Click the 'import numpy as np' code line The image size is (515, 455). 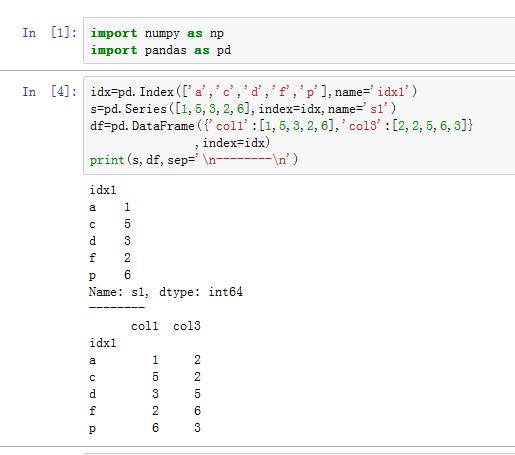point(157,33)
